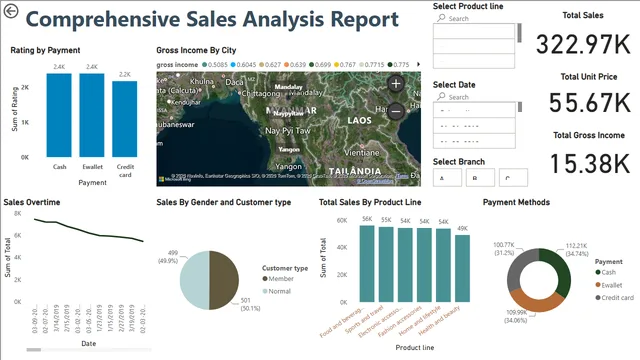
Task: Click the Total Sales value 322.97K
Action: coord(583,44)
